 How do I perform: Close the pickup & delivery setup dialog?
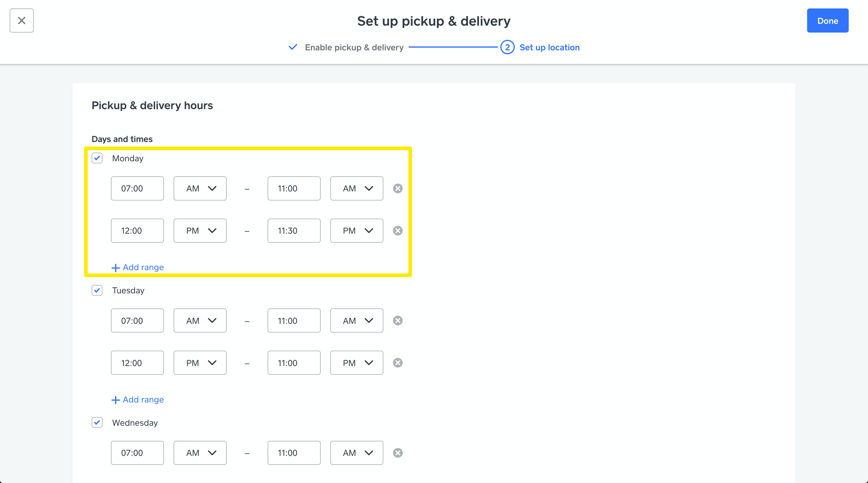coord(22,21)
